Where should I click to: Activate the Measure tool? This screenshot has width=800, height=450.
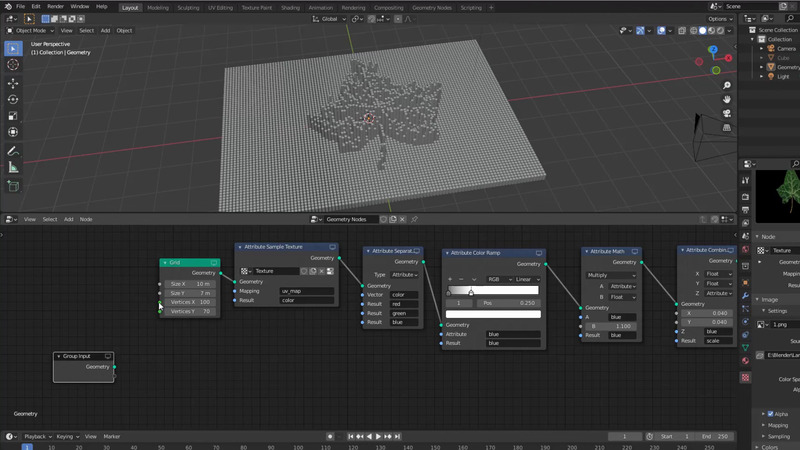click(x=13, y=167)
